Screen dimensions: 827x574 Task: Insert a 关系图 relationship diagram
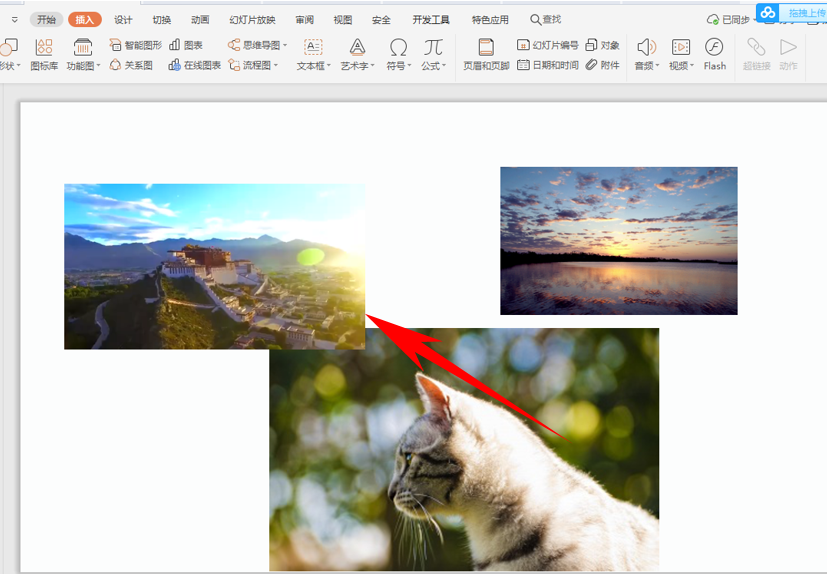[x=131, y=65]
